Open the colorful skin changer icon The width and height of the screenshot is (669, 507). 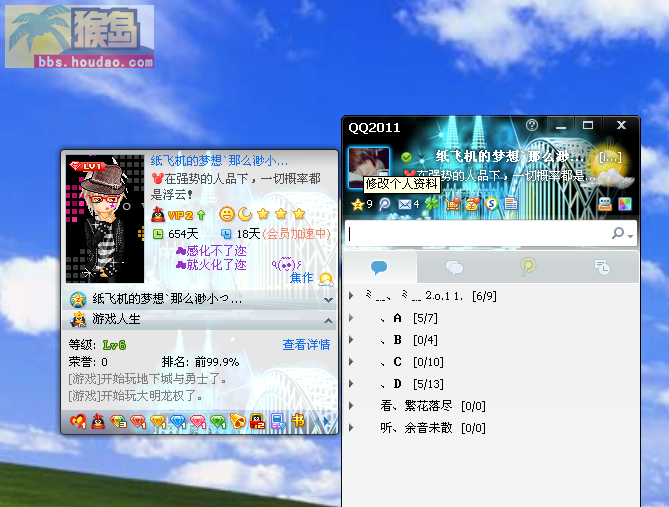[625, 204]
